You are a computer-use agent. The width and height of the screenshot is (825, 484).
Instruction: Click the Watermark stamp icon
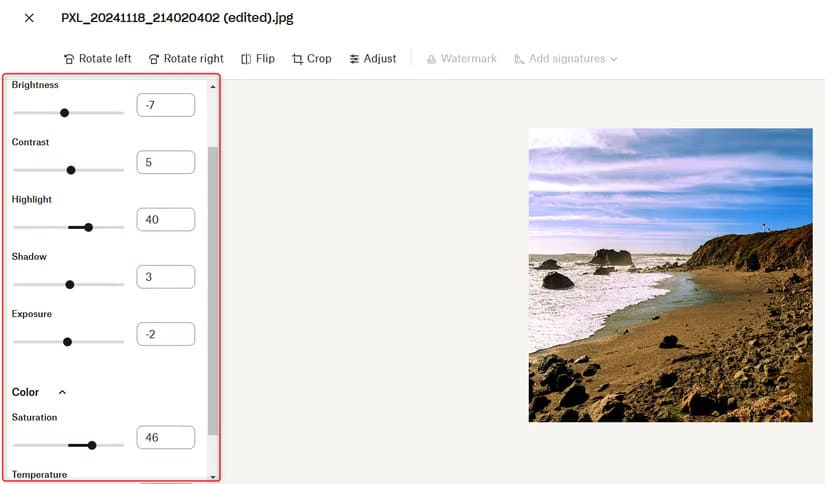pyautogui.click(x=431, y=59)
